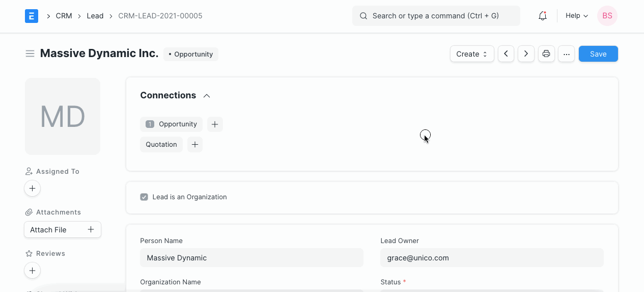Uncheck Lead is an Organization
The width and height of the screenshot is (644, 292).
pos(144,197)
